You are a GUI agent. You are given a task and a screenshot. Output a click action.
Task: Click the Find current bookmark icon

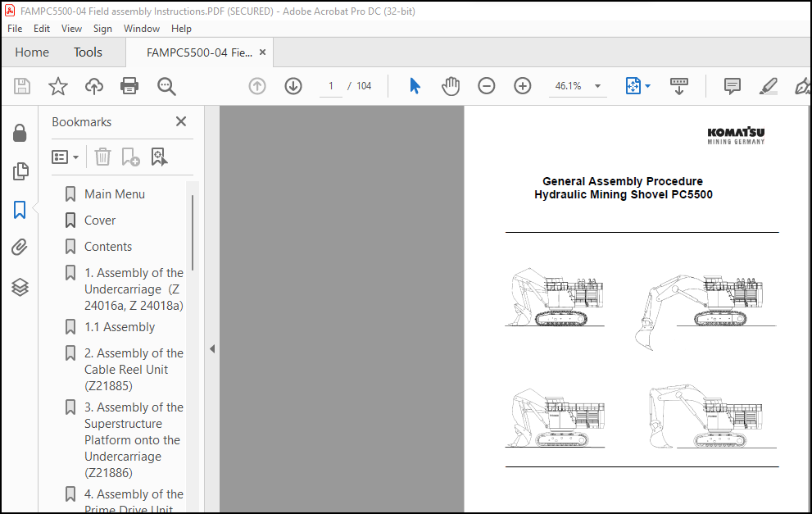click(x=159, y=157)
